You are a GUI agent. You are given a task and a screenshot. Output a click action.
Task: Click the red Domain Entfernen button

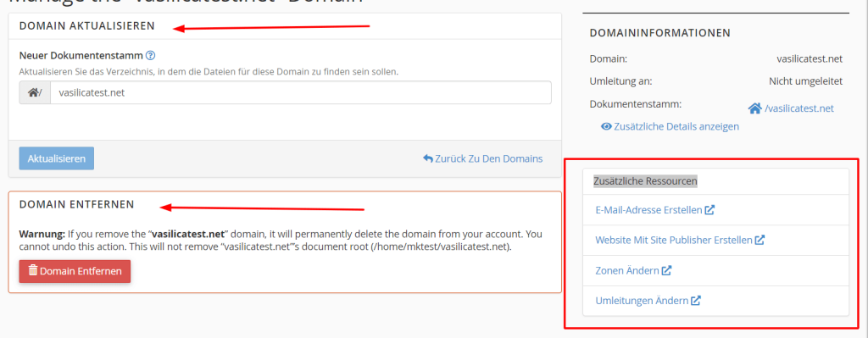coord(75,271)
